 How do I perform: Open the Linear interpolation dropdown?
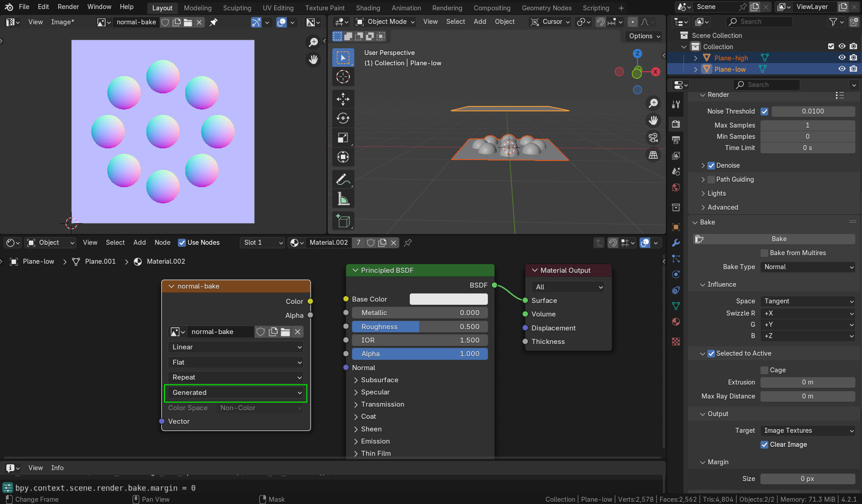point(236,347)
